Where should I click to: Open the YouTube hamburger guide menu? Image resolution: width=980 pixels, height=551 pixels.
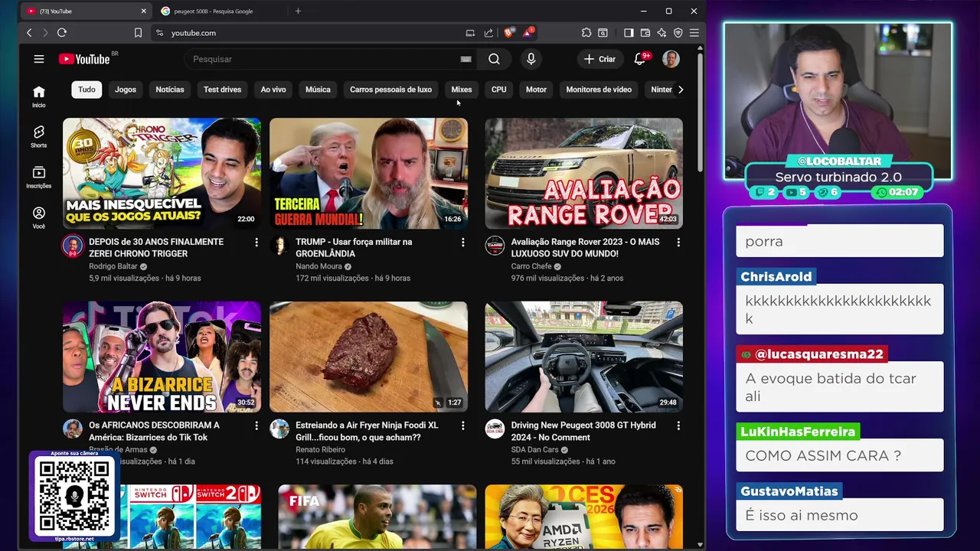[39, 59]
